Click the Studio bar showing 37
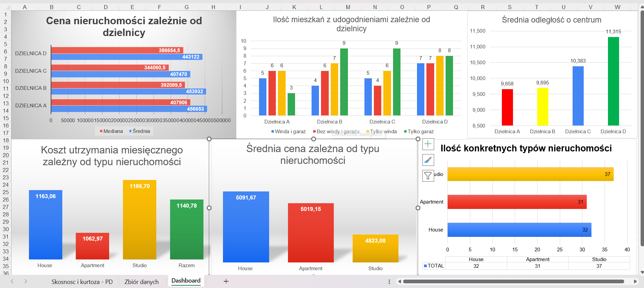Screen dimensions: 644x288 (530, 174)
